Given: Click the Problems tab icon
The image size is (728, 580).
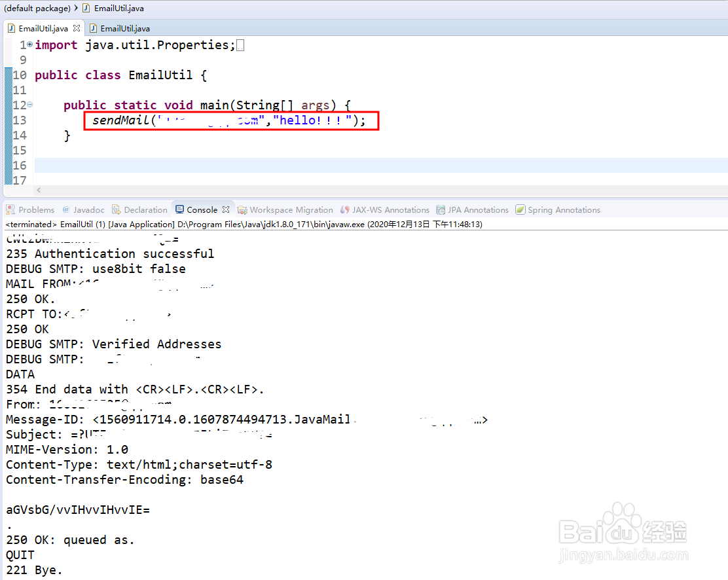Looking at the screenshot, I should pyautogui.click(x=10, y=210).
